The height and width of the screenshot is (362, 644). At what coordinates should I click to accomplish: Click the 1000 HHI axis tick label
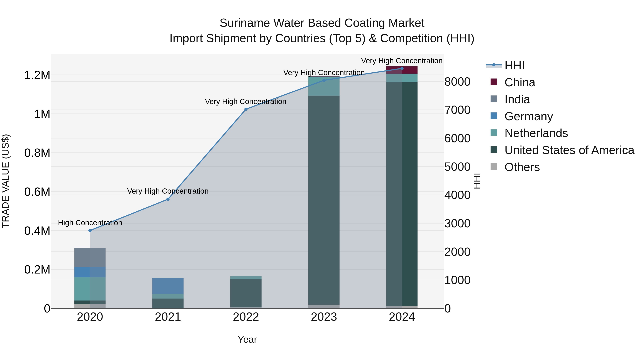[x=457, y=280]
